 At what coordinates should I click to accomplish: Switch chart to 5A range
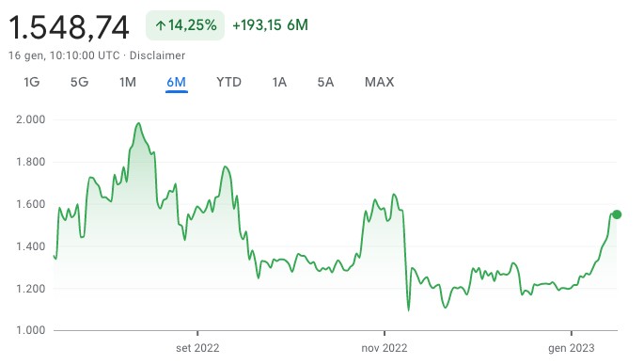pos(325,82)
